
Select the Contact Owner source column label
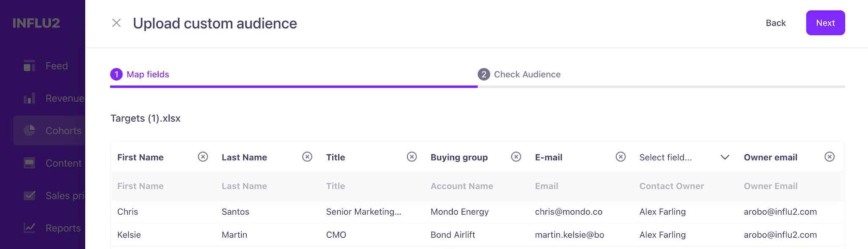(671, 186)
